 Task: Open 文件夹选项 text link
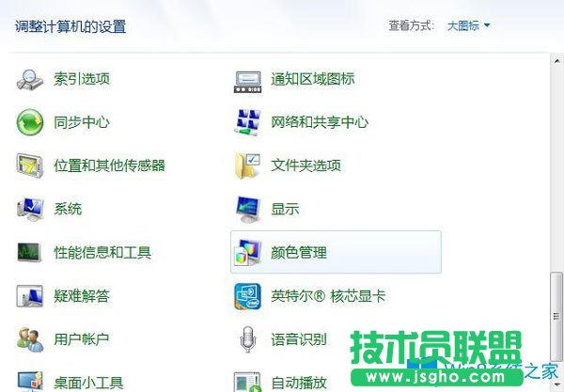[x=305, y=165]
